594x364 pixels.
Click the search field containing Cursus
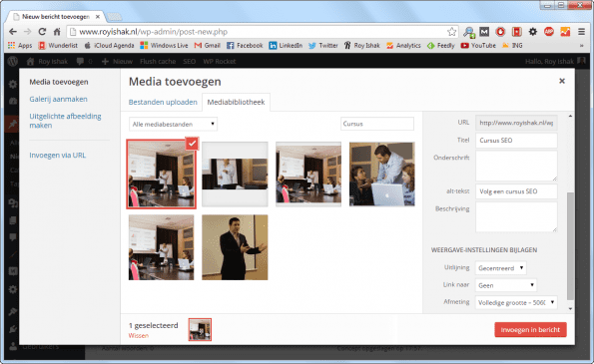tap(377, 124)
